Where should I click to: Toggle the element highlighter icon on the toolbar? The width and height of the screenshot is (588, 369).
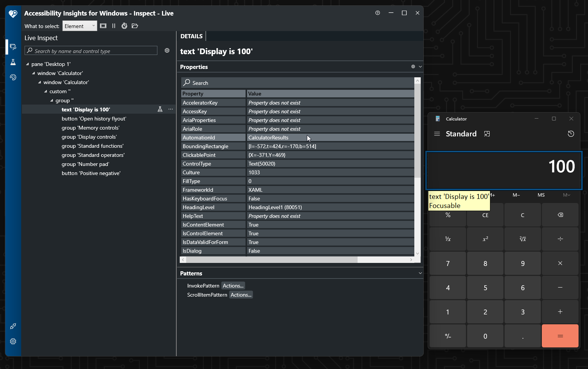coord(103,26)
